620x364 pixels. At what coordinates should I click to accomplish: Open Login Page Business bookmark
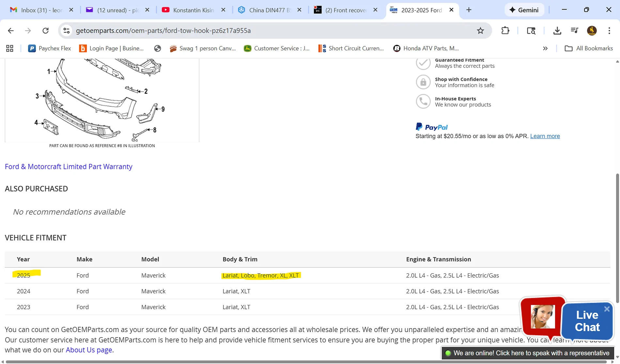(112, 48)
